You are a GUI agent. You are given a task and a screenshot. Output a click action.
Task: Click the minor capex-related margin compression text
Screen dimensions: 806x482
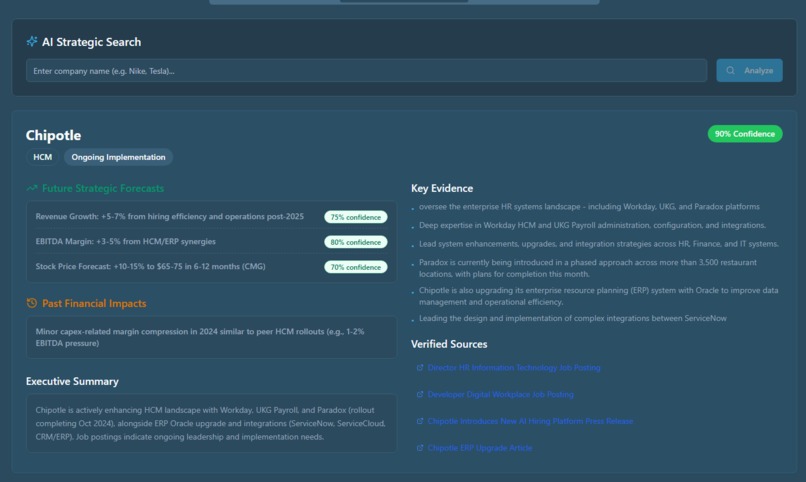[200, 338]
